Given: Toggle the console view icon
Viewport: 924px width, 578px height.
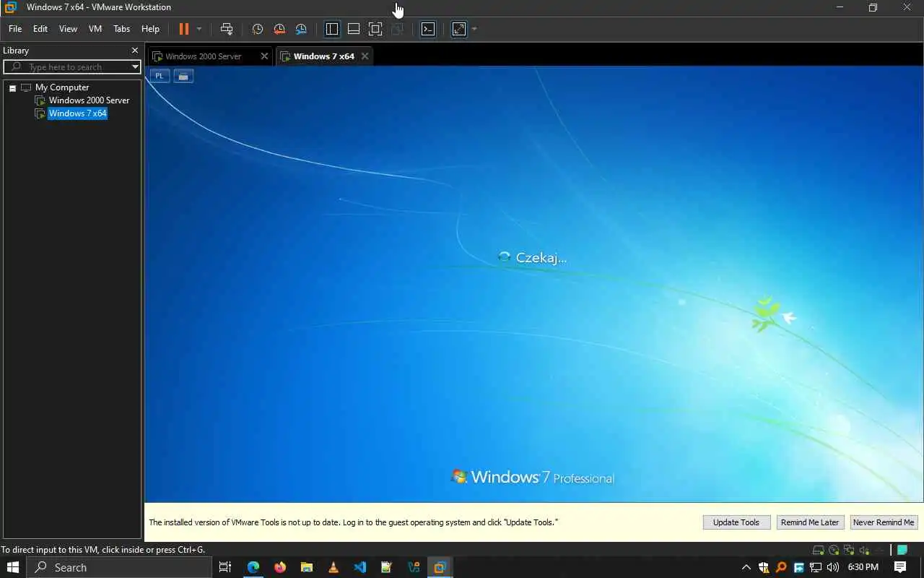Looking at the screenshot, I should (x=428, y=29).
